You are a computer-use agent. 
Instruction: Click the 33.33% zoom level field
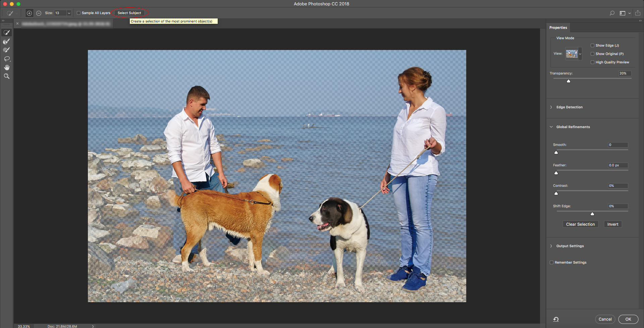pyautogui.click(x=24, y=326)
